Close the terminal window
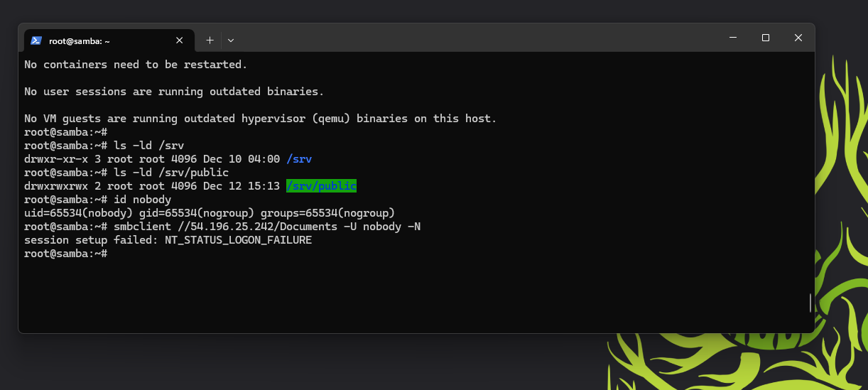The image size is (868, 390). click(798, 38)
